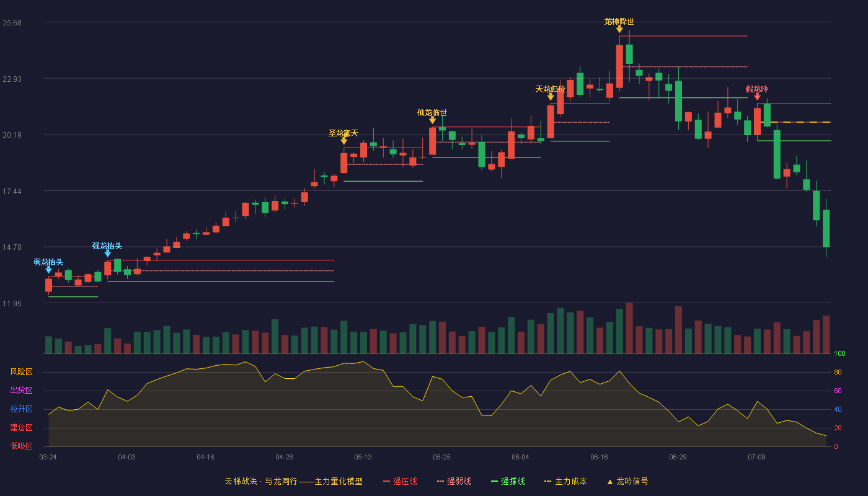
Task: Click the 17.44 price axis label
Action: coord(12,192)
